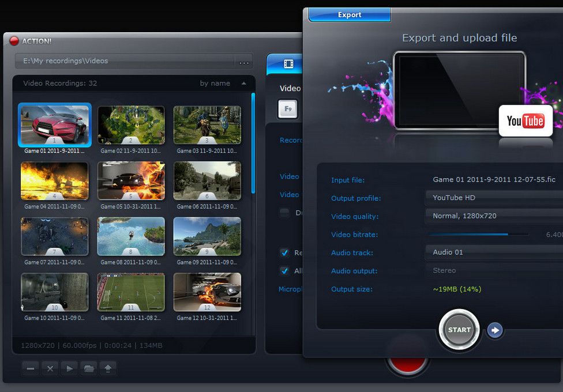This screenshot has height=392, width=563.
Task: Click the red Action! logo icon
Action: click(14, 41)
